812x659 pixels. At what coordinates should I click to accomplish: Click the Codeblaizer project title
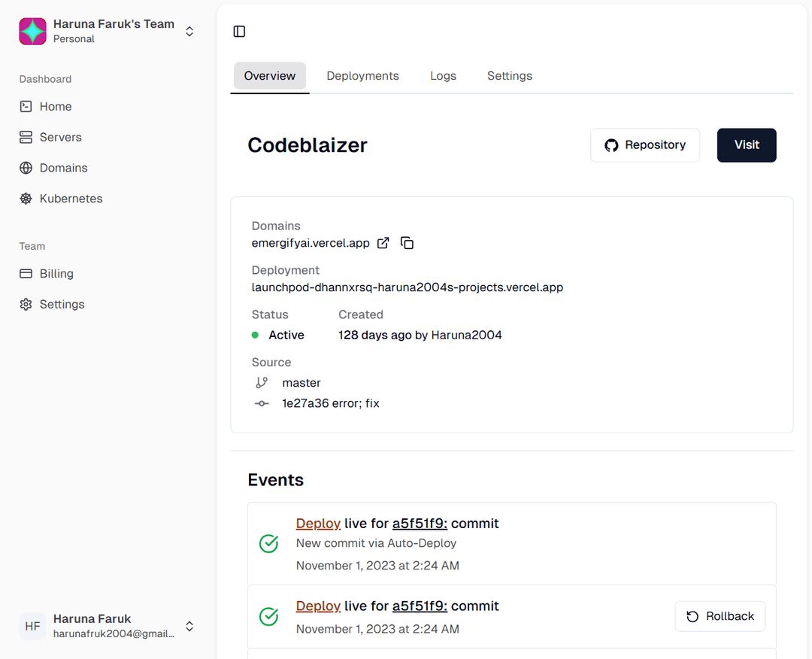308,145
